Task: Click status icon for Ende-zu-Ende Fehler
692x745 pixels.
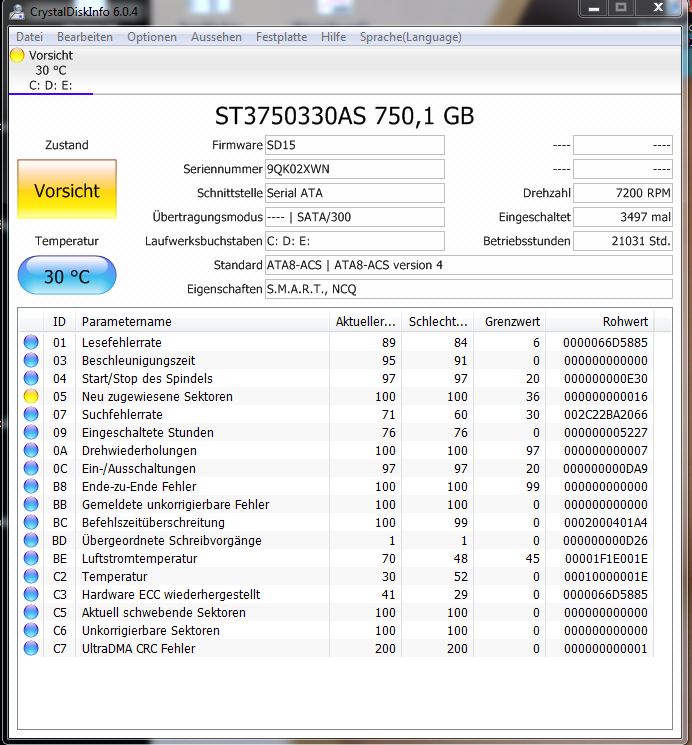Action: click(x=31, y=487)
